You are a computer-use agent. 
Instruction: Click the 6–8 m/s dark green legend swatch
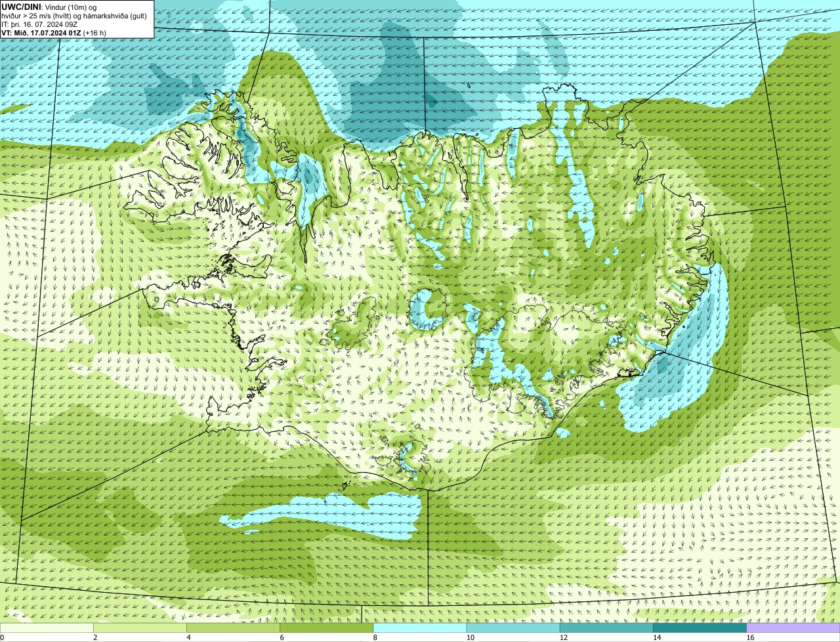point(327,628)
